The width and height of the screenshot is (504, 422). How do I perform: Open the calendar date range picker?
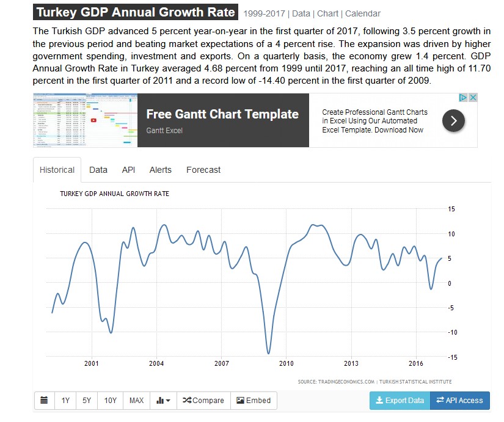[x=44, y=401]
